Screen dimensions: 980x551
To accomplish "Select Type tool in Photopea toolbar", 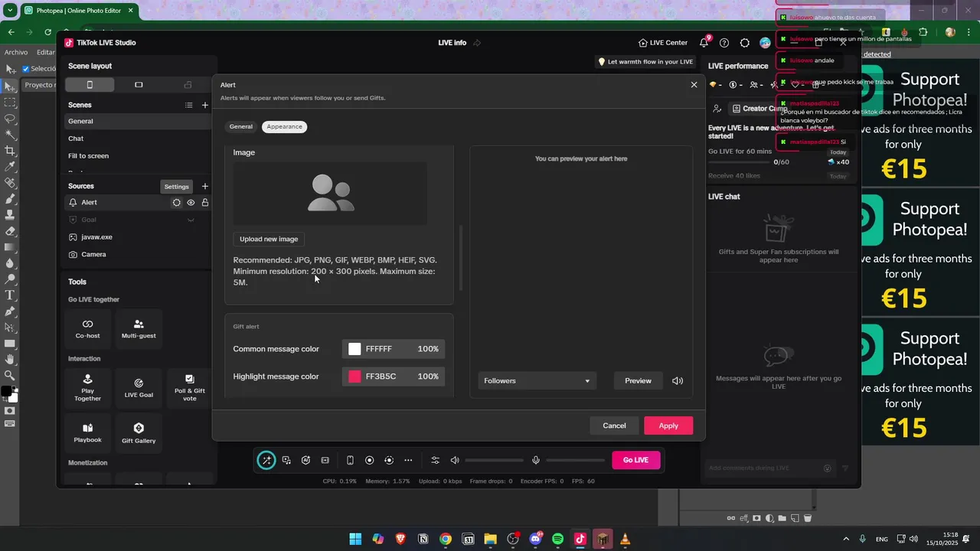I will pos(10,295).
